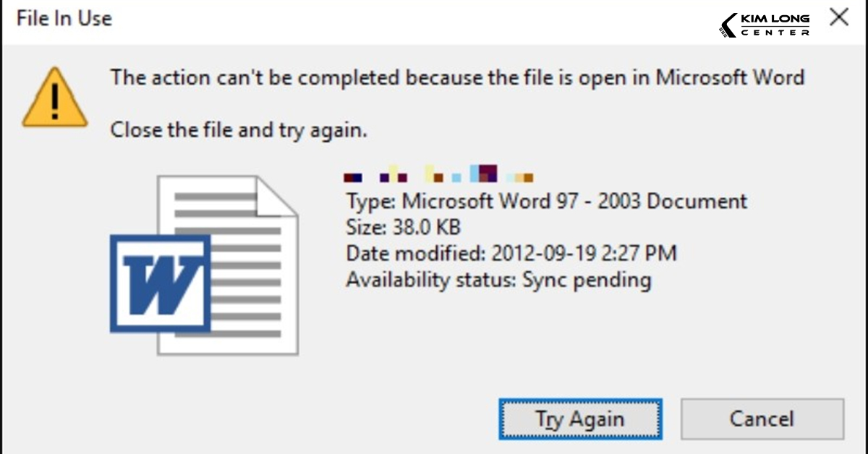
Task: Click the dialog title bar area
Action: [x=362, y=18]
